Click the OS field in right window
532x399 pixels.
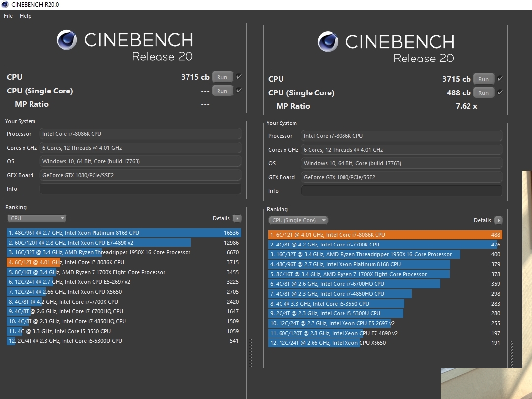[402, 163]
